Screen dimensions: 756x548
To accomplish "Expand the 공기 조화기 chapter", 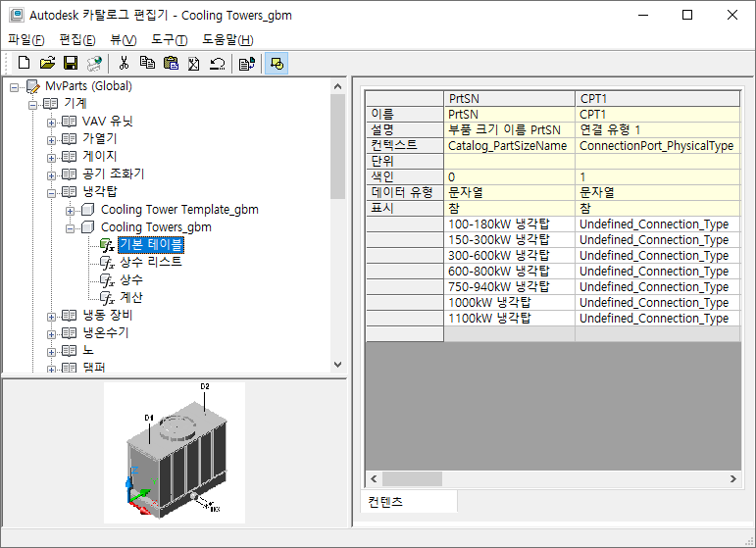I will [51, 175].
